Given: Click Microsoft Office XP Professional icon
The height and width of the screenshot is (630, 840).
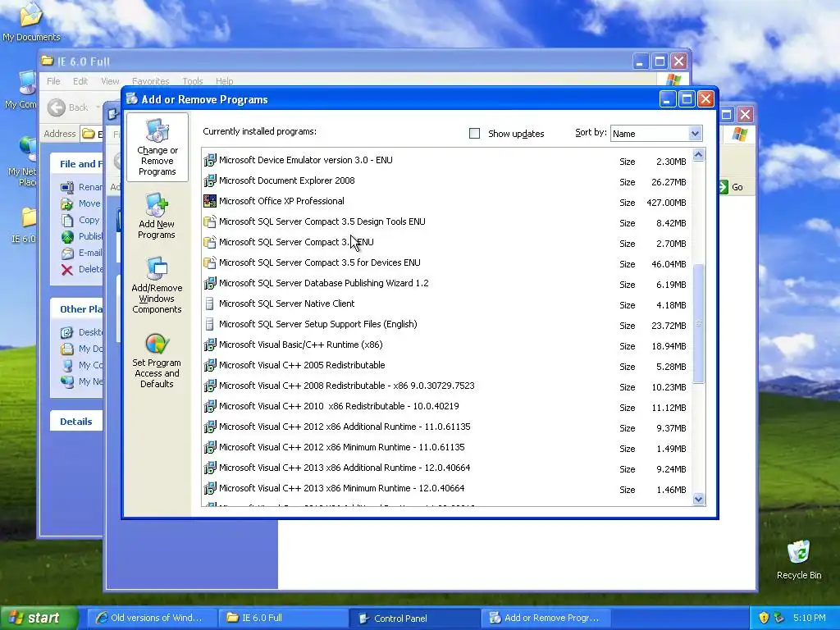Looking at the screenshot, I should tap(210, 202).
